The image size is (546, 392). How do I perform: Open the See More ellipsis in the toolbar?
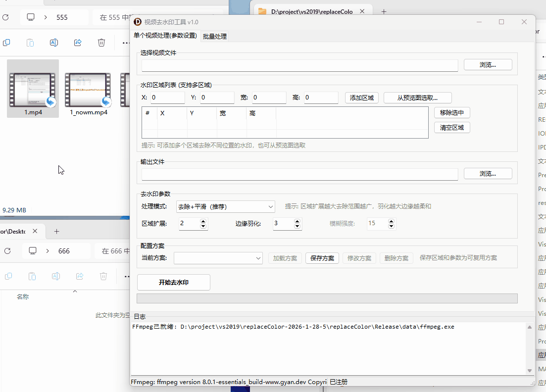[x=125, y=43]
